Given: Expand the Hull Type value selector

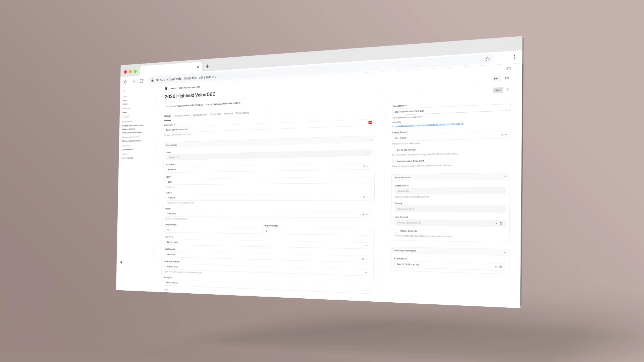Looking at the screenshot, I should pyautogui.click(x=366, y=245).
